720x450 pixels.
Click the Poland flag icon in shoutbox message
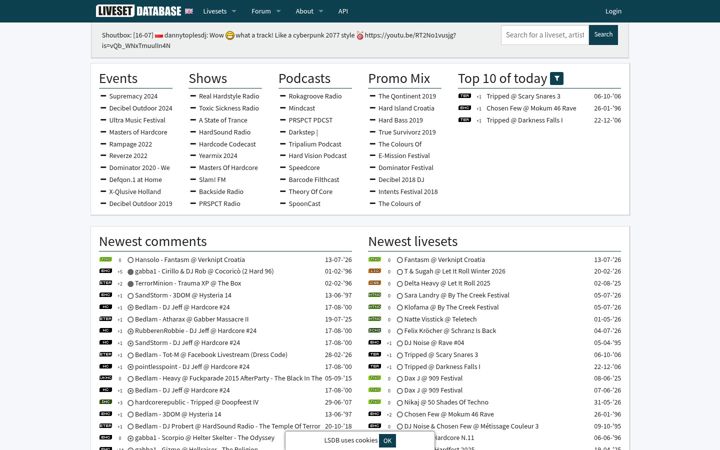coord(159,35)
